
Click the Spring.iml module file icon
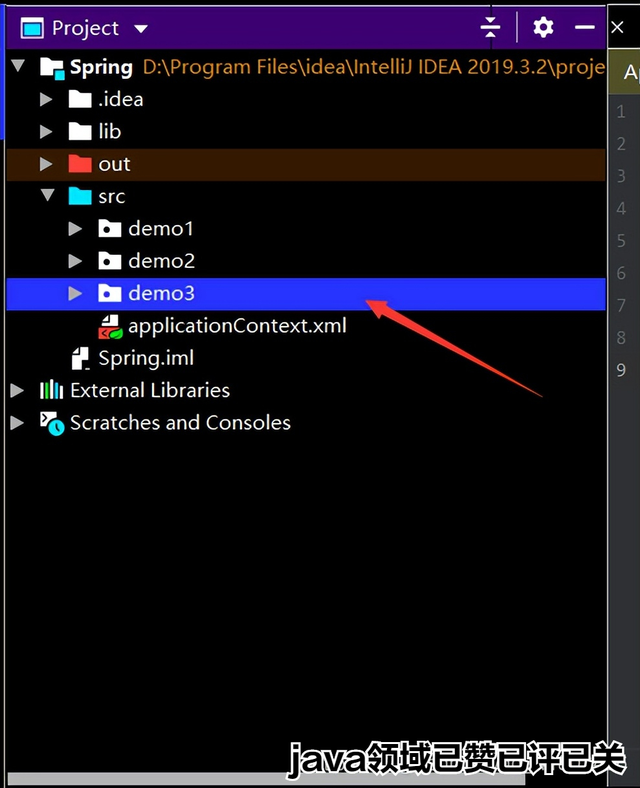pyautogui.click(x=80, y=359)
